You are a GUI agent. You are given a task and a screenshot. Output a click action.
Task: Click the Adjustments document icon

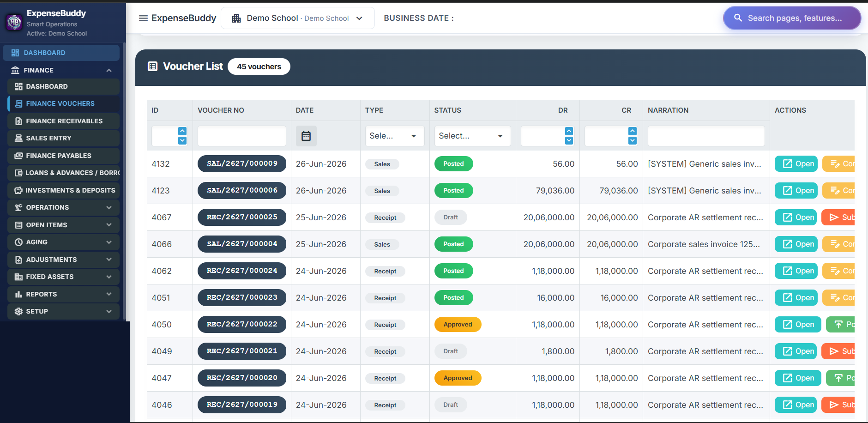pyautogui.click(x=18, y=260)
